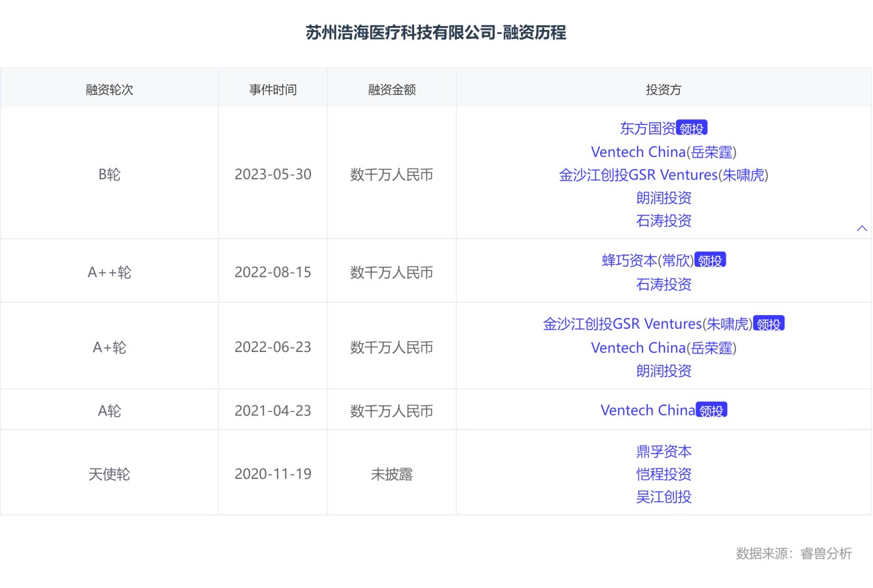Open 金沙江创投GSR Ventures(朱啸虎) in A+轮 row

pyautogui.click(x=647, y=324)
